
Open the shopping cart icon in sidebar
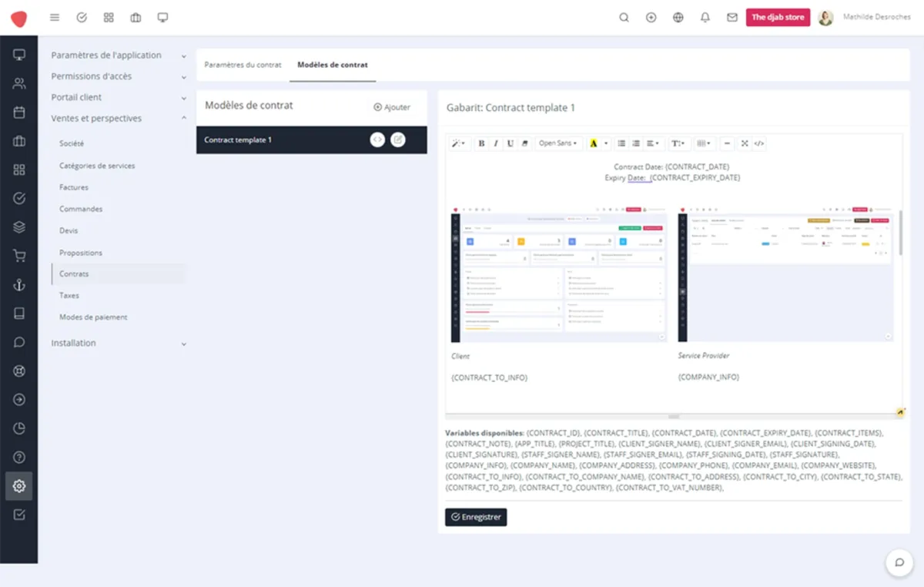tap(19, 256)
